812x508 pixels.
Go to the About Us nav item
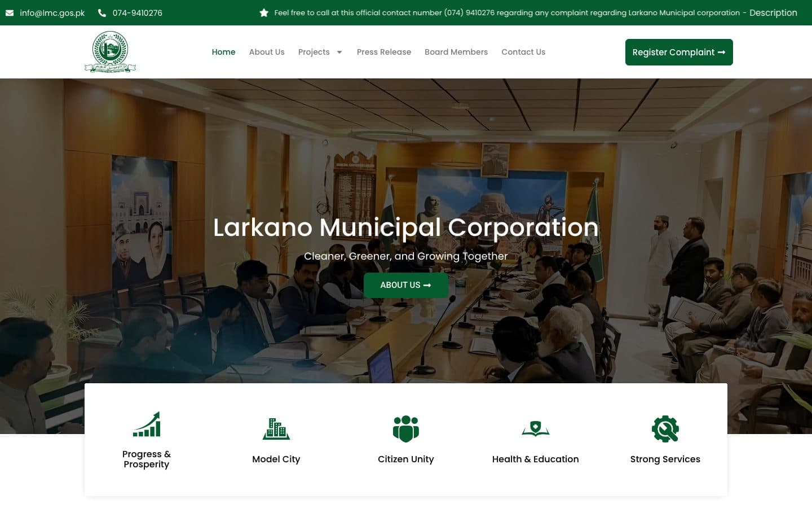[x=267, y=52]
